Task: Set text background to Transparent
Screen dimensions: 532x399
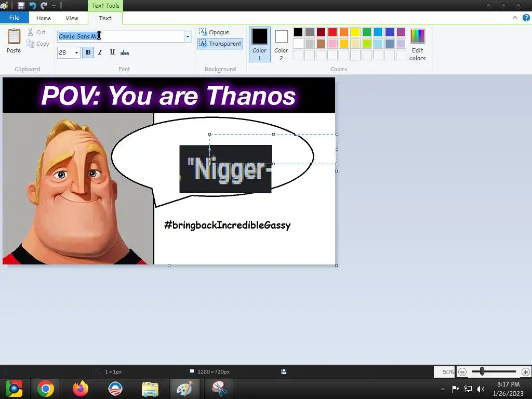Action: click(220, 44)
